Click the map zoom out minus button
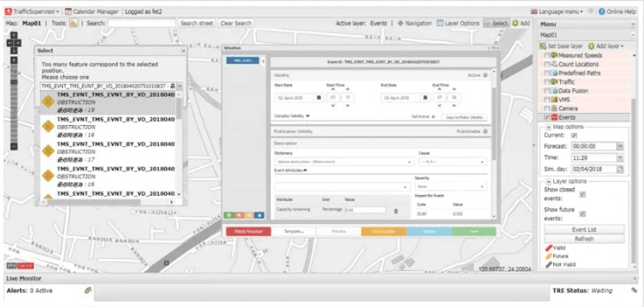This screenshot has height=307, width=644. point(13,146)
